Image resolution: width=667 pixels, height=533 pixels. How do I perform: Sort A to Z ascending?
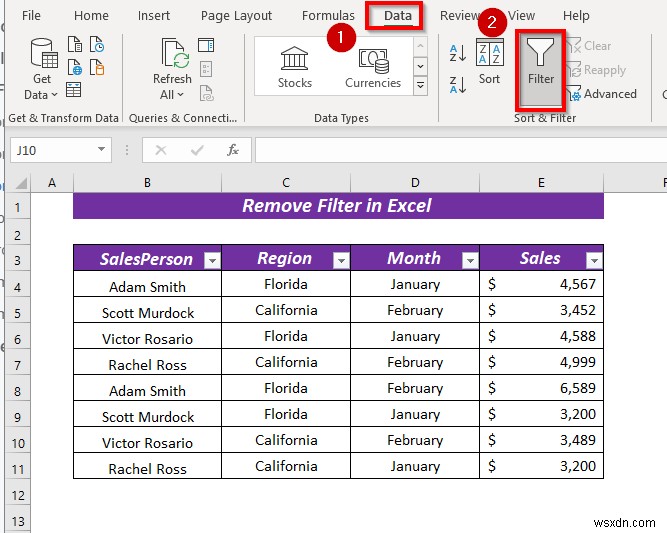coord(458,53)
